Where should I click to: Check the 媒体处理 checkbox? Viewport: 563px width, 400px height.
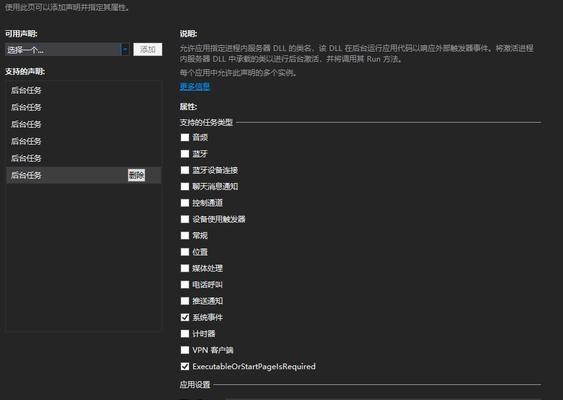point(185,268)
